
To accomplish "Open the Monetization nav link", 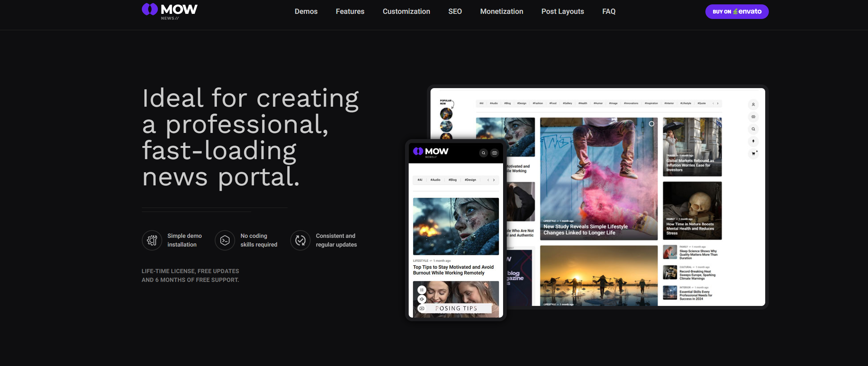I will (x=502, y=11).
